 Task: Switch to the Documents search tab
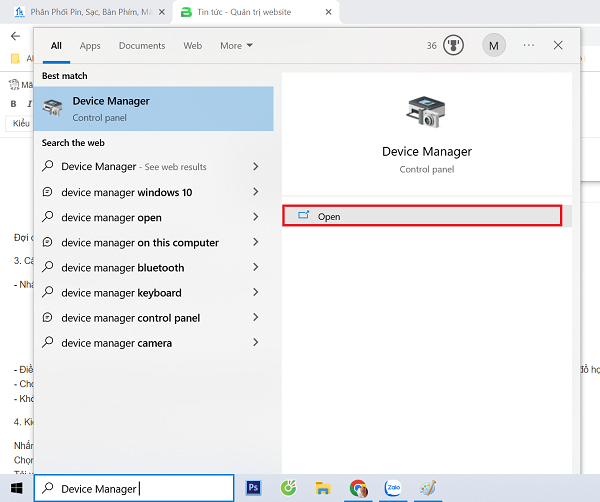coord(142,46)
